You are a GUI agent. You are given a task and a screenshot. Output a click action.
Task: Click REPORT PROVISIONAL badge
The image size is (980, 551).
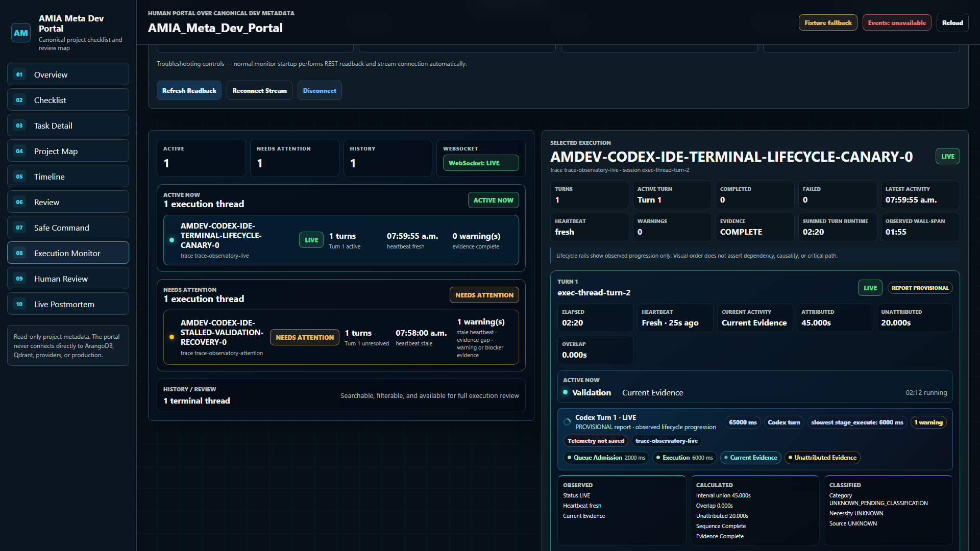pos(920,288)
